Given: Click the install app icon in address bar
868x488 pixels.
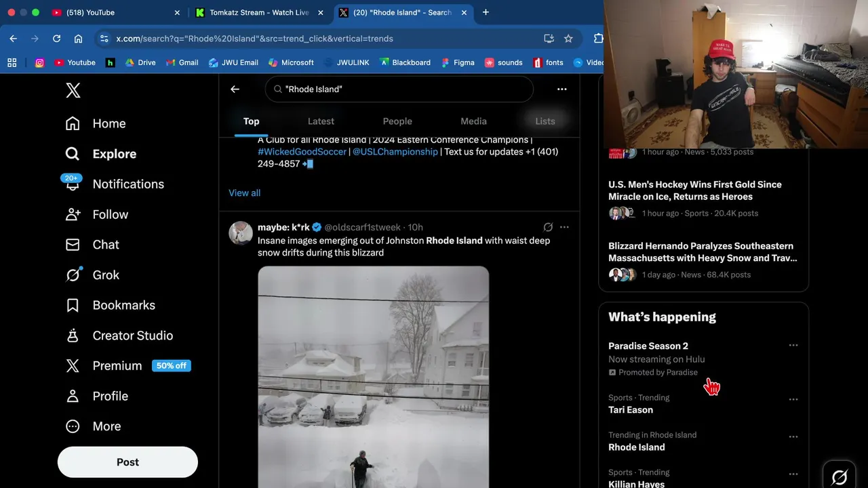Looking at the screenshot, I should coord(549,39).
